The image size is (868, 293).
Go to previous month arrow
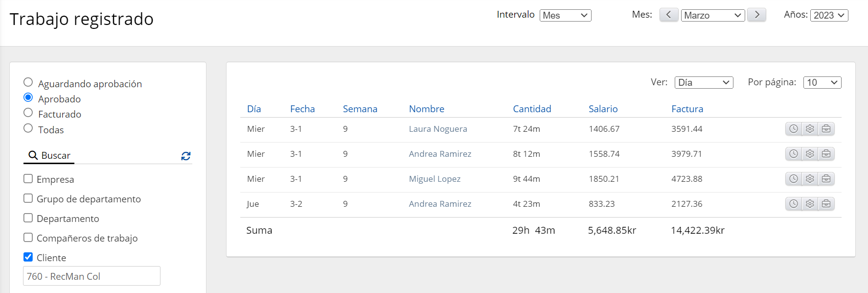click(x=668, y=15)
